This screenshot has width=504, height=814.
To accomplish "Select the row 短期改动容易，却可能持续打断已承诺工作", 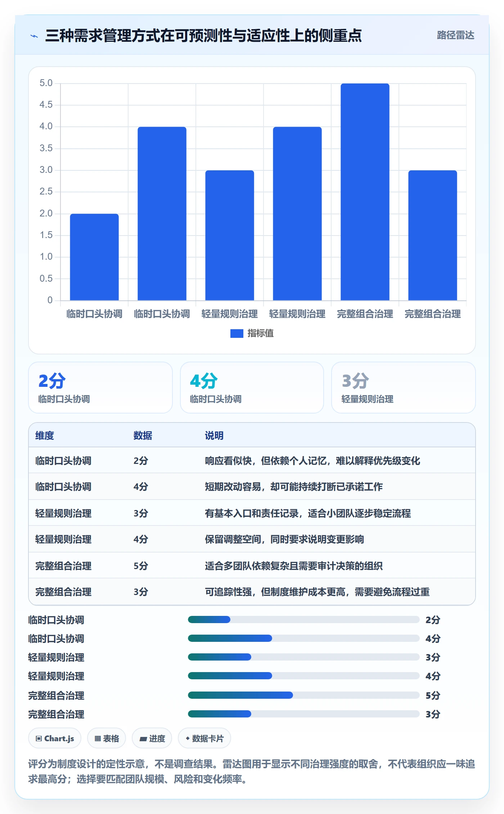I will (x=252, y=487).
